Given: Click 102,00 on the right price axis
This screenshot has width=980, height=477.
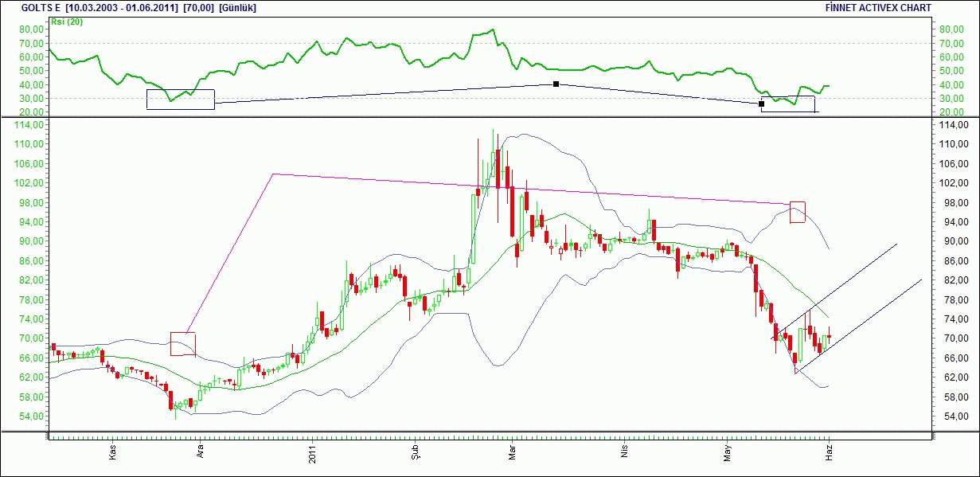Looking at the screenshot, I should 954,183.
